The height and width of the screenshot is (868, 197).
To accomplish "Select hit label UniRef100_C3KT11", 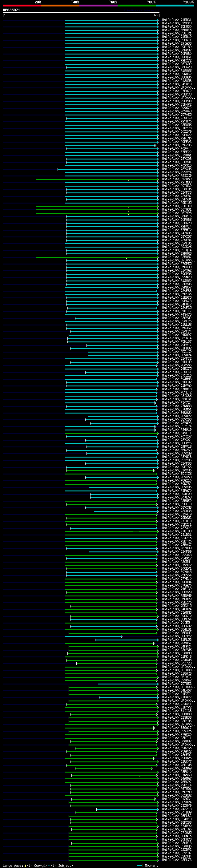I will tap(177, 738).
